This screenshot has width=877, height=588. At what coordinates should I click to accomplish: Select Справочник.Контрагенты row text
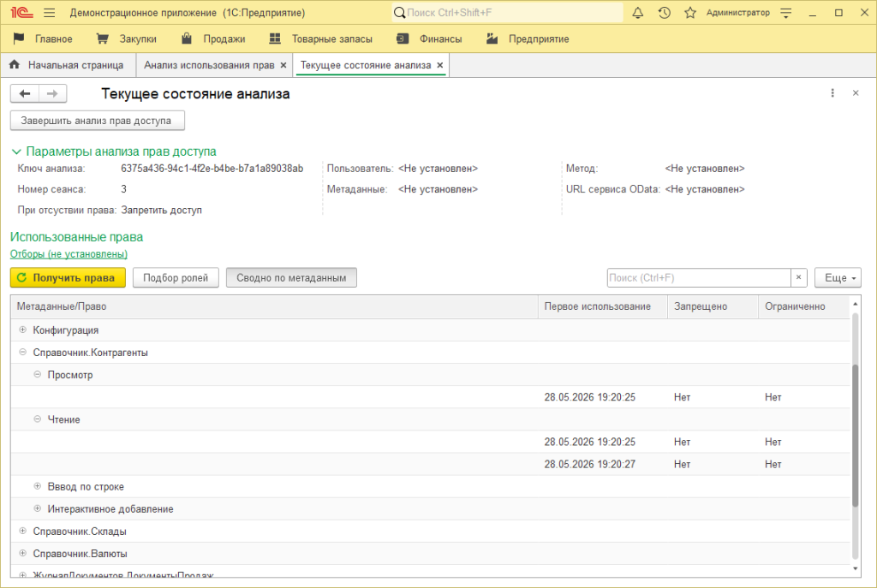91,353
